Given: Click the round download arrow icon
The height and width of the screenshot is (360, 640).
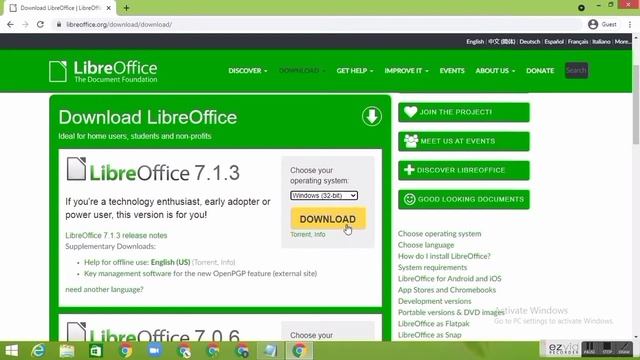Looking at the screenshot, I should [x=371, y=116].
